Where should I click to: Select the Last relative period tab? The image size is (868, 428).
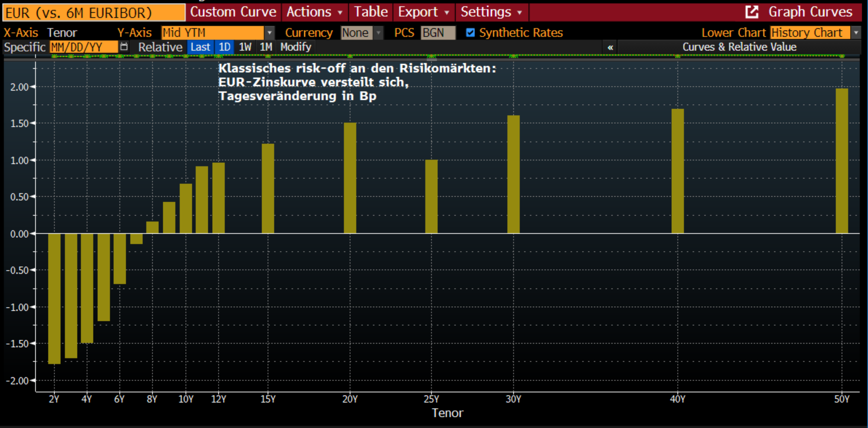coord(201,47)
